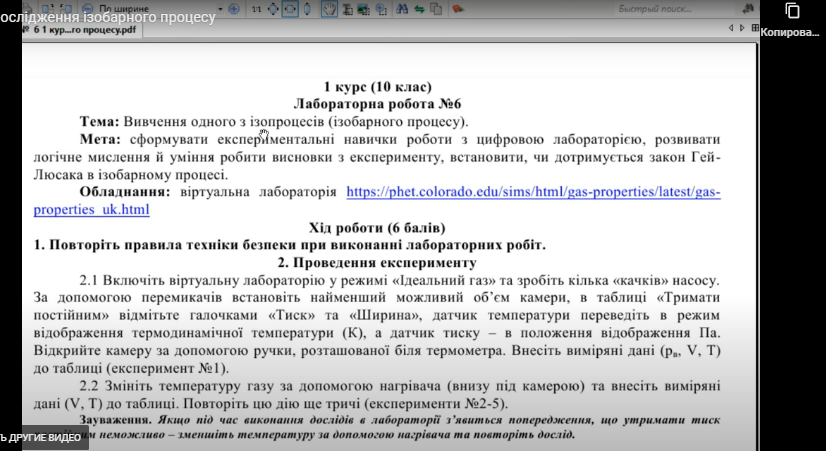Viewport: 826px width, 451px height.
Task: Open the tab list grid icon
Action: 755,27
